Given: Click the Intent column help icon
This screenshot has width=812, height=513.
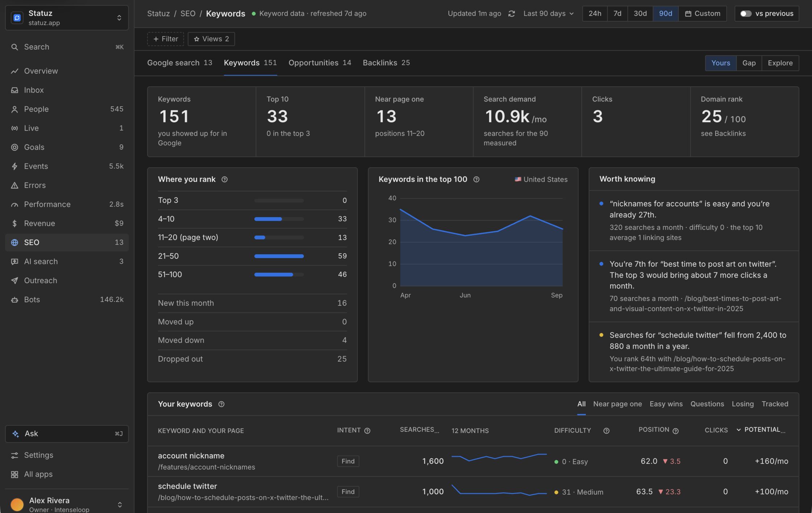Looking at the screenshot, I should 367,431.
